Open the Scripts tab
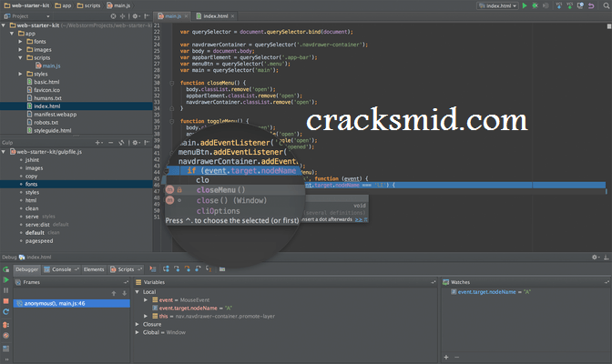This screenshot has width=612, height=364. [126, 269]
